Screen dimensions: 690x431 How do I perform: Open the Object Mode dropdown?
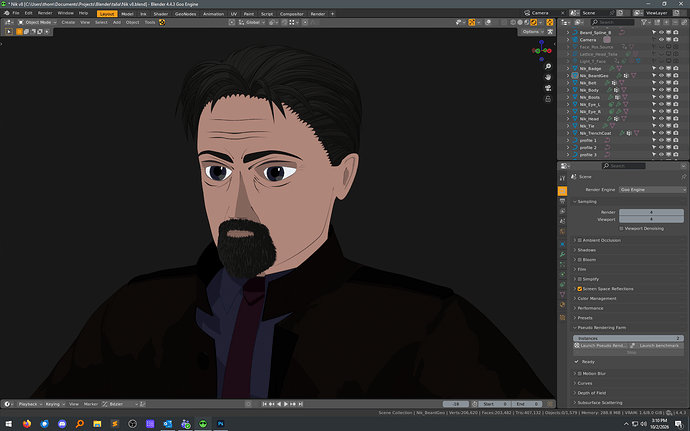37,22
